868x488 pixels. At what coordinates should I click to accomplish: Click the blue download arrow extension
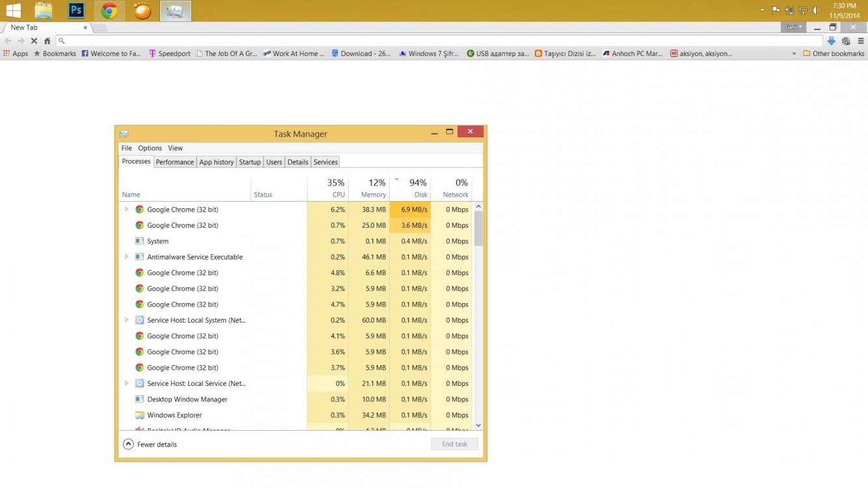point(831,40)
